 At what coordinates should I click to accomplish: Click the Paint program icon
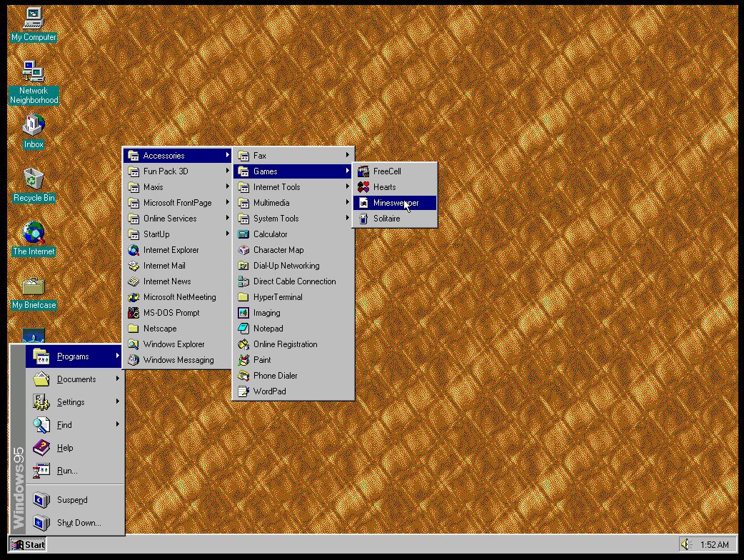243,360
